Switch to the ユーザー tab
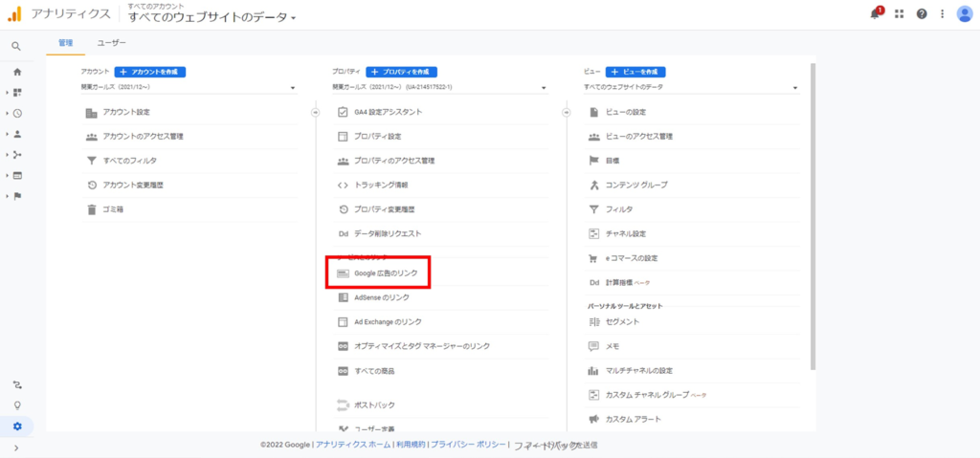The height and width of the screenshot is (458, 980). (112, 43)
